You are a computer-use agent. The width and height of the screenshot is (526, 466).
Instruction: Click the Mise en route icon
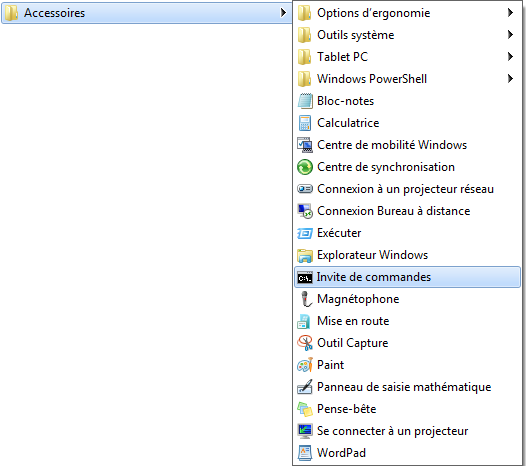point(304,321)
